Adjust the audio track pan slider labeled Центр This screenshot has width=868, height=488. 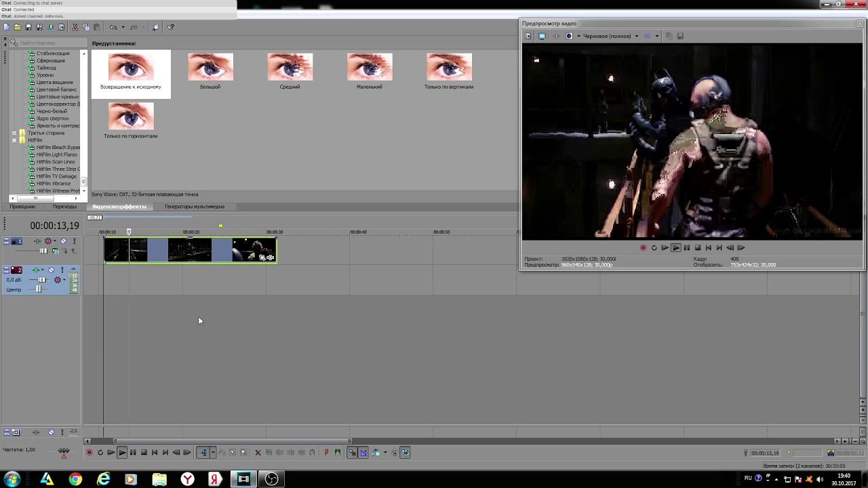[39, 289]
